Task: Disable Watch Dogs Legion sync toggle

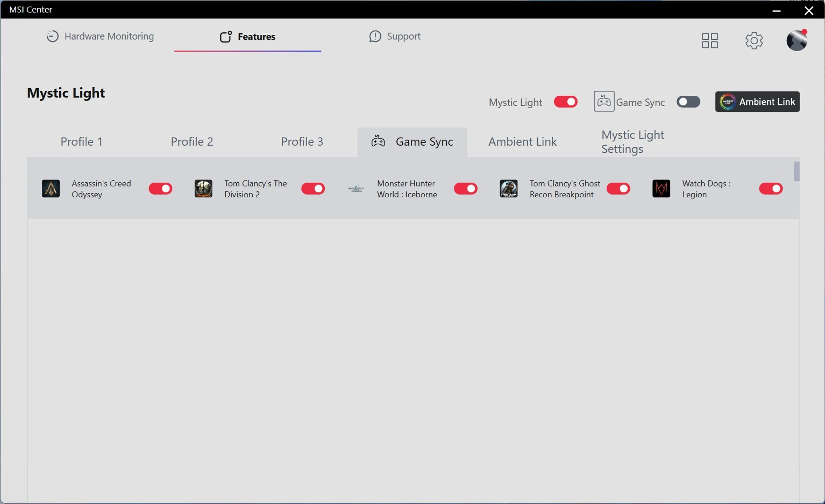Action: pos(770,189)
